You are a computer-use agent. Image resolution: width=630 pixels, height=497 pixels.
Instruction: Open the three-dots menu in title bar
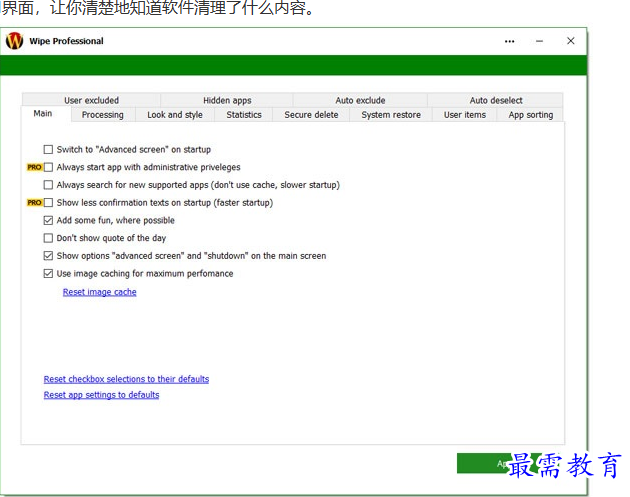(x=509, y=41)
